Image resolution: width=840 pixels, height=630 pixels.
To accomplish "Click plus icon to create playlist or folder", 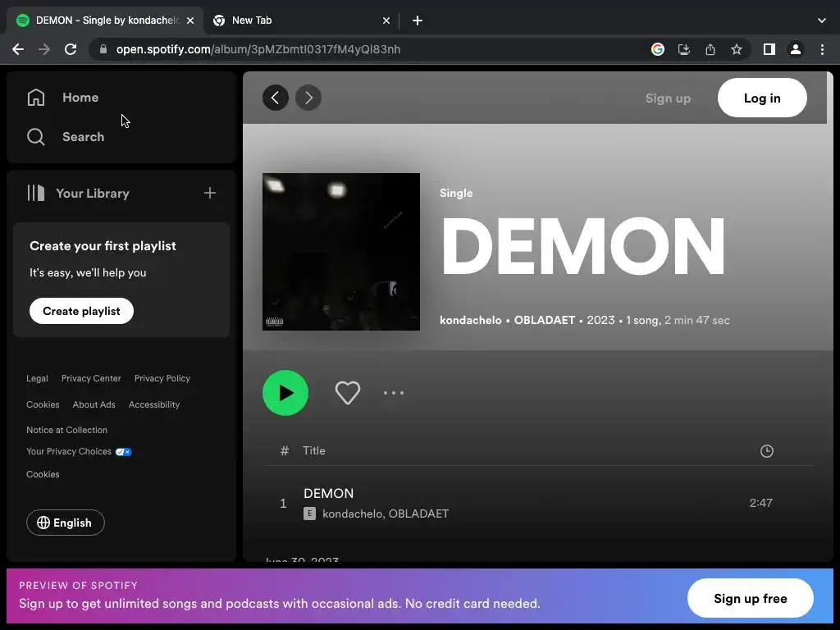I will click(x=210, y=193).
